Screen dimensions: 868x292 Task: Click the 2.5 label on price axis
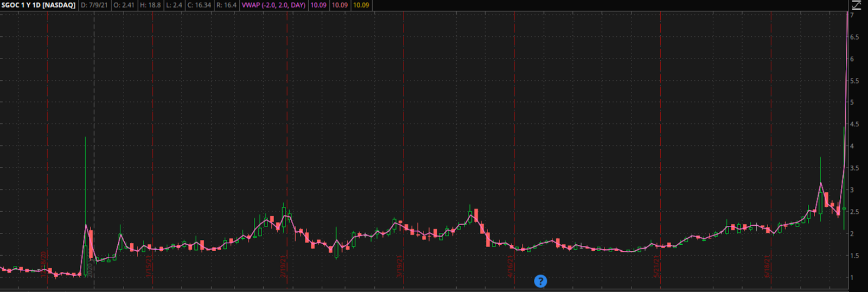click(854, 212)
